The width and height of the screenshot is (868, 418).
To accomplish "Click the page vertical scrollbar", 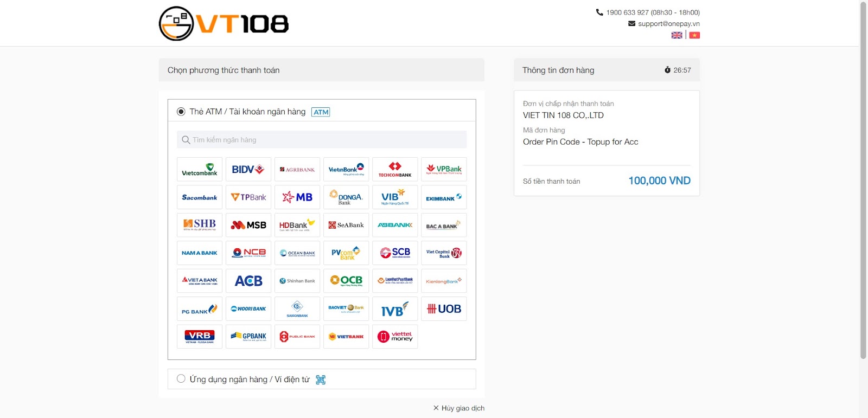I will point(863,181).
